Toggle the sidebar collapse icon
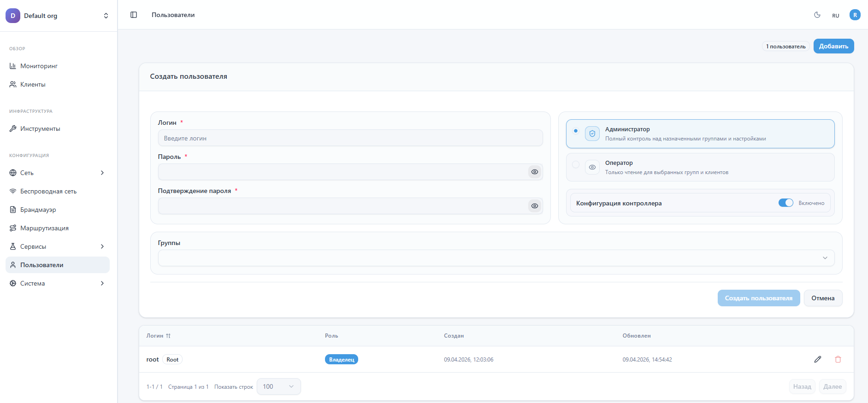The image size is (868, 403). coord(134,15)
